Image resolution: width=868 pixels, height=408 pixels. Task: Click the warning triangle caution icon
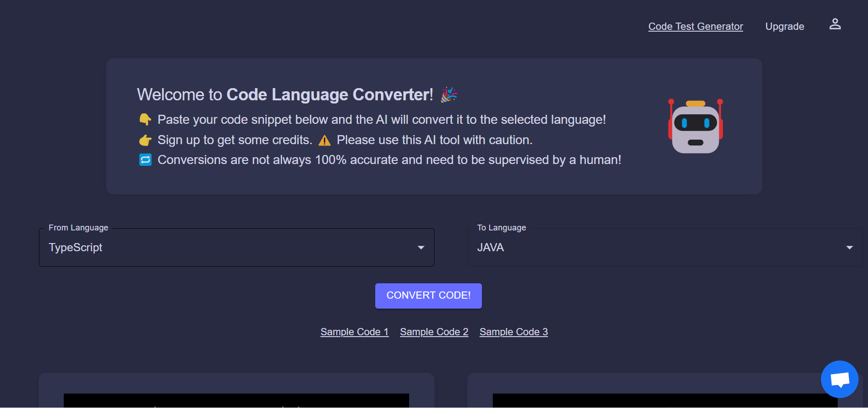tap(325, 141)
